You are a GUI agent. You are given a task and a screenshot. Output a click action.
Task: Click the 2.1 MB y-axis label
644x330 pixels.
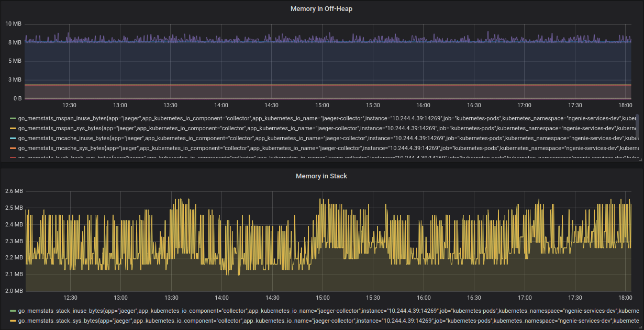(14, 275)
